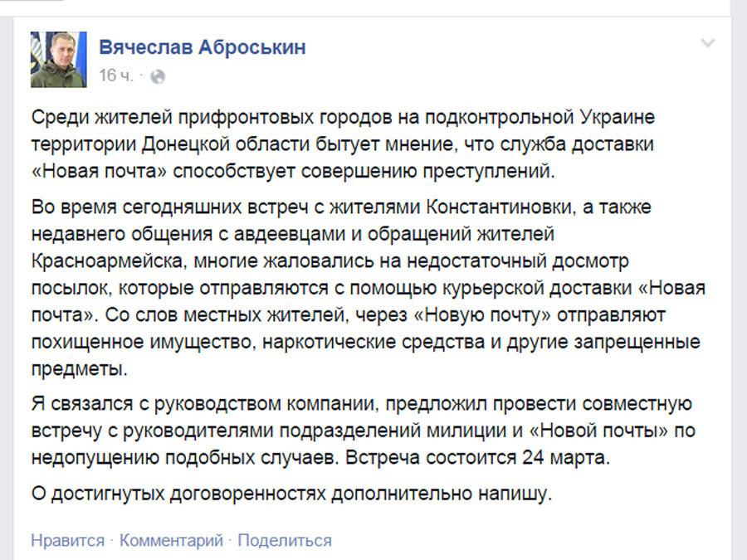Expand the post options chevron arrow
Screen dimensions: 747x560
(x=707, y=43)
